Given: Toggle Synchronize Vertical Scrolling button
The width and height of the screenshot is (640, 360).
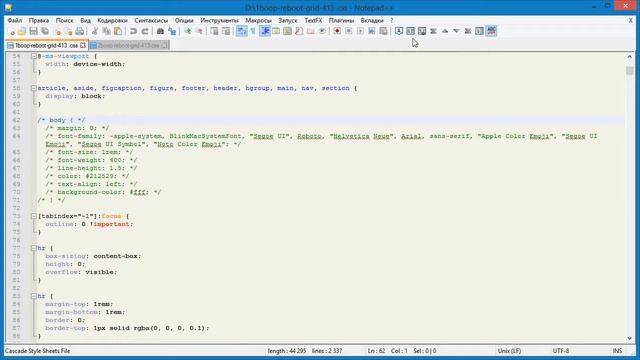Looking at the screenshot, I should [214, 31].
